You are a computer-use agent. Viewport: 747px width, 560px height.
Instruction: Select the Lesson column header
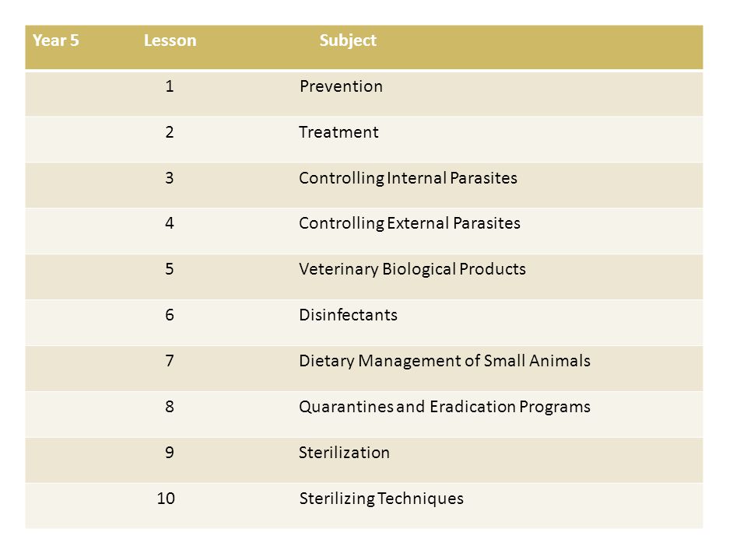(x=170, y=40)
